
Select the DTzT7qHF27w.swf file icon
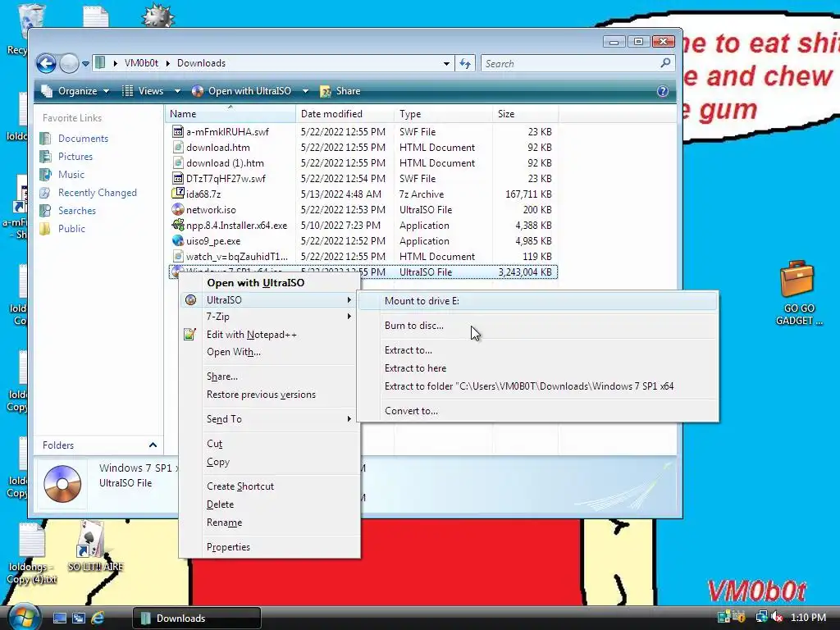pyautogui.click(x=178, y=178)
